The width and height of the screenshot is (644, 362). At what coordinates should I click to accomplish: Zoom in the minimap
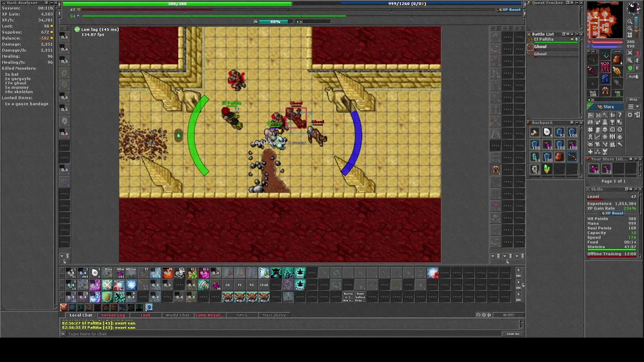[630, 29]
